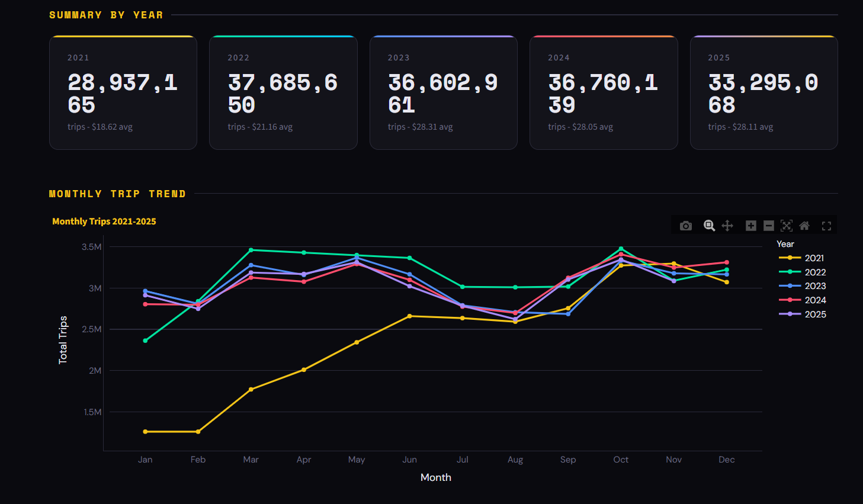Click the Zoom out minus icon

click(769, 226)
